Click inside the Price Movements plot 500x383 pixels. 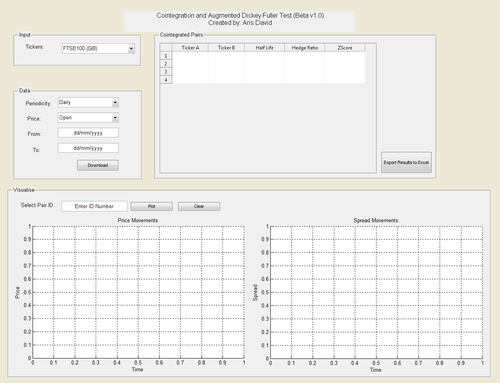point(138,292)
